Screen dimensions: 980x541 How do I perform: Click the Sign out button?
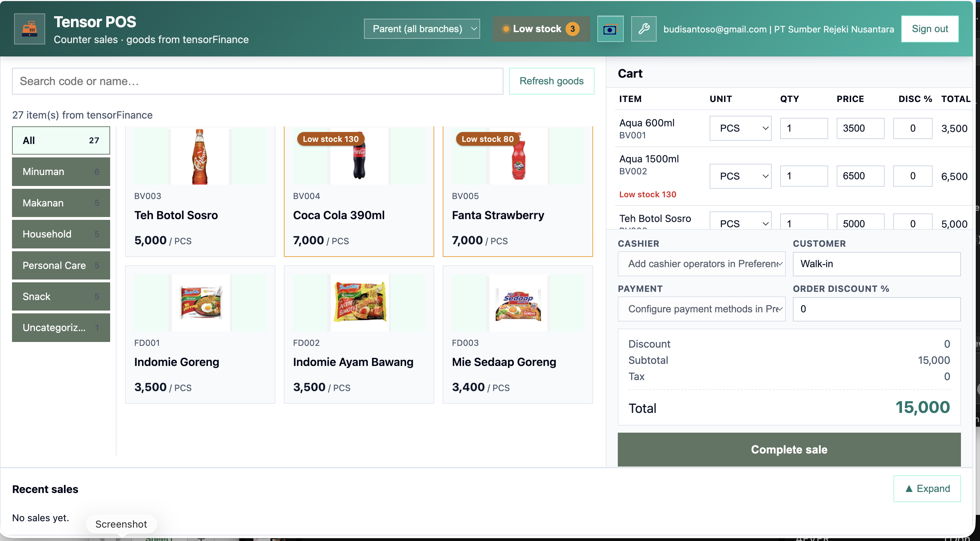[930, 29]
